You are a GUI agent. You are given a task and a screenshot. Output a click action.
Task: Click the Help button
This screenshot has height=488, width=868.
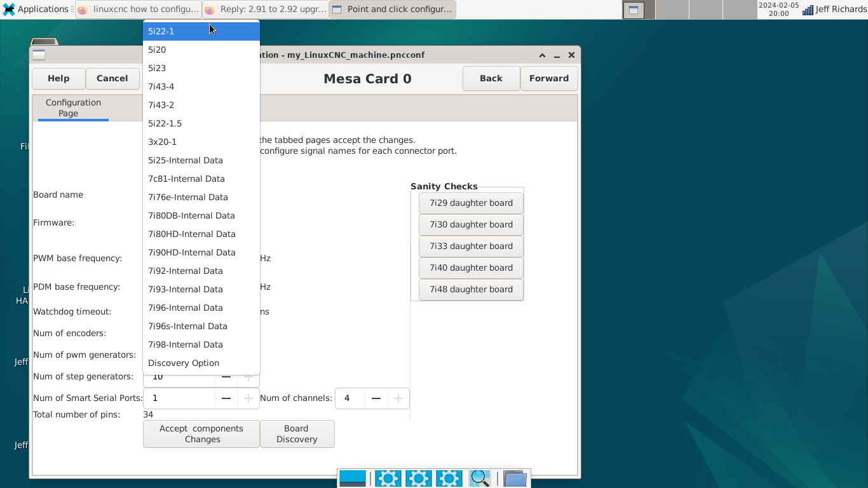tap(58, 78)
